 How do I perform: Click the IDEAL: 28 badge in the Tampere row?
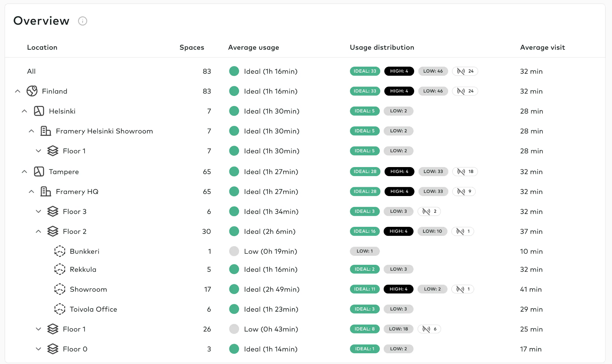tap(365, 172)
